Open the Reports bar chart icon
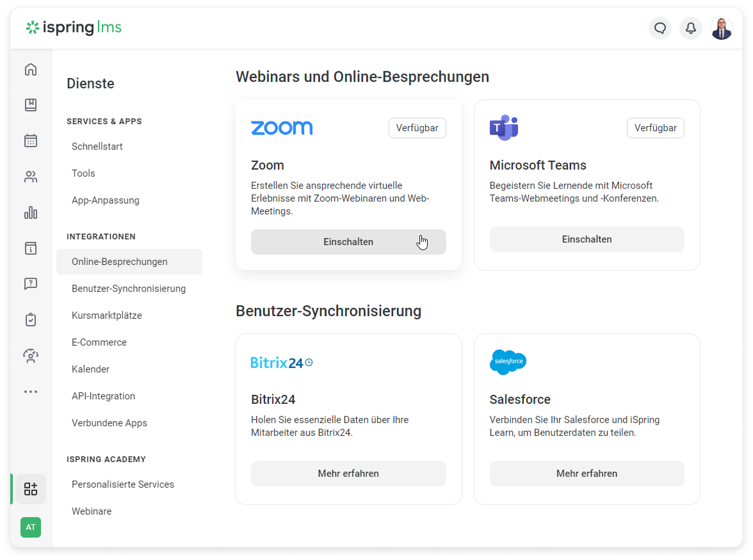The height and width of the screenshot is (560, 753). point(31,212)
